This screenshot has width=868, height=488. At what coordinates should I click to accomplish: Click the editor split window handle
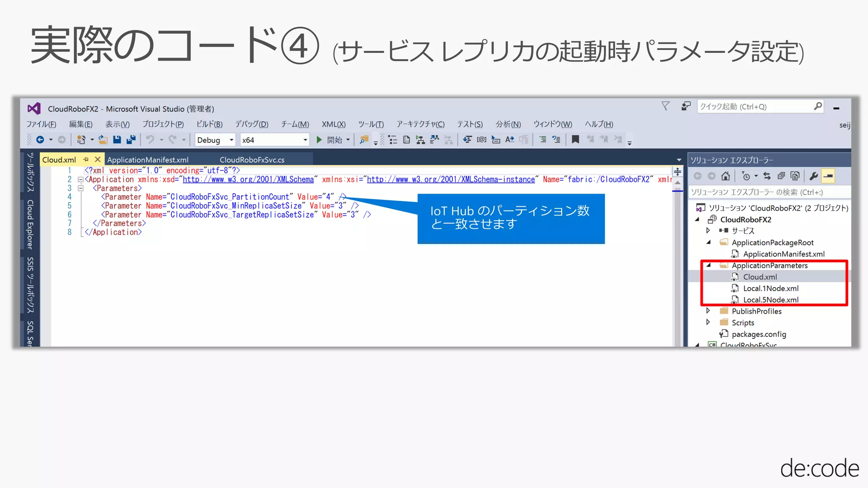pyautogui.click(x=677, y=172)
